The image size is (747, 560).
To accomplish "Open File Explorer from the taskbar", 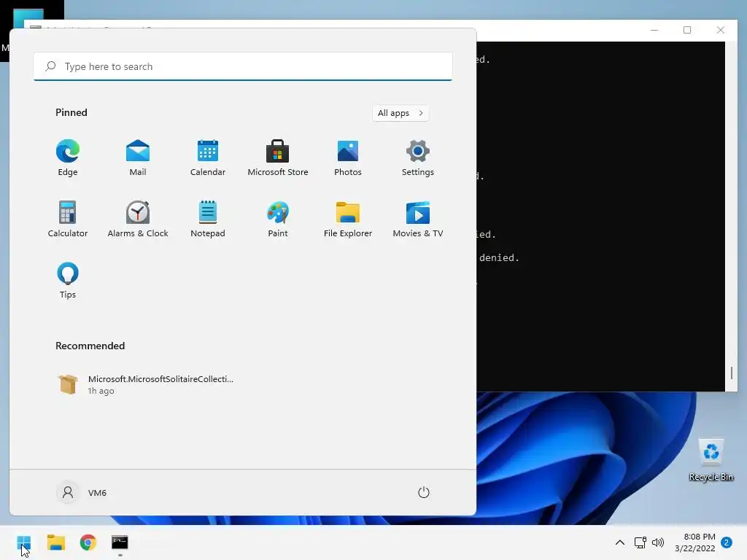I will click(x=55, y=542).
